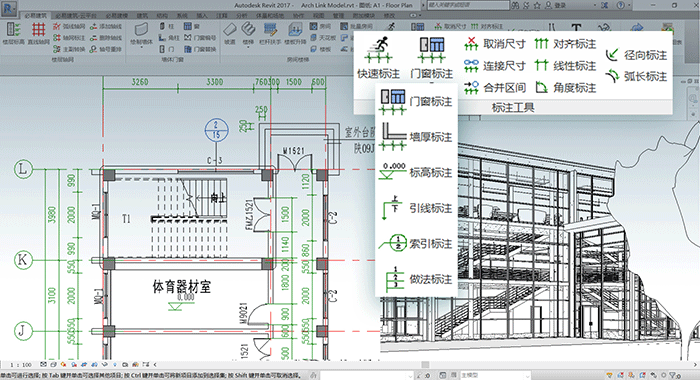Select grid bubble L in the drawing
The image size is (700, 380).
23,169
